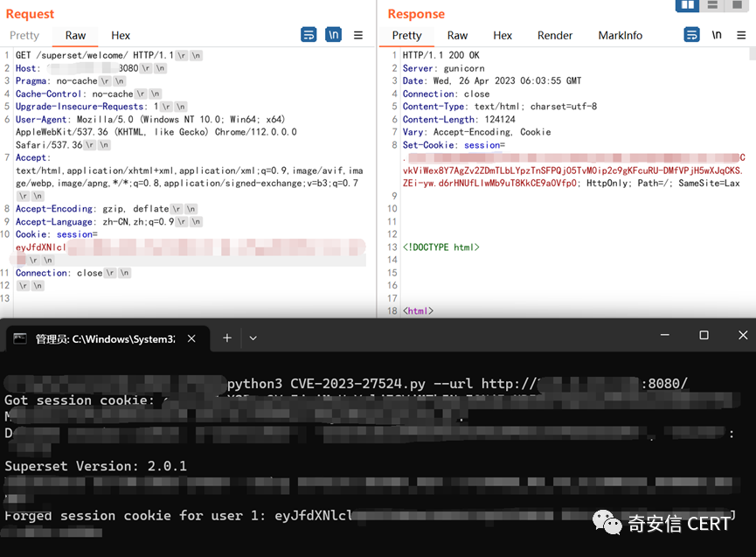Click the Upgrade-Insecure-Requests header
This screenshot has height=557, width=756.
pyautogui.click(x=87, y=107)
